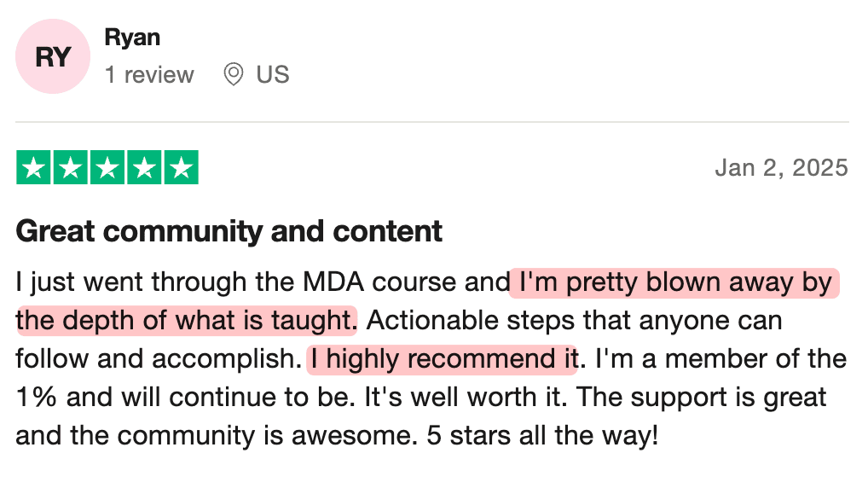Click the fourth green rating star
This screenshot has height=488, width=868.
(144, 167)
